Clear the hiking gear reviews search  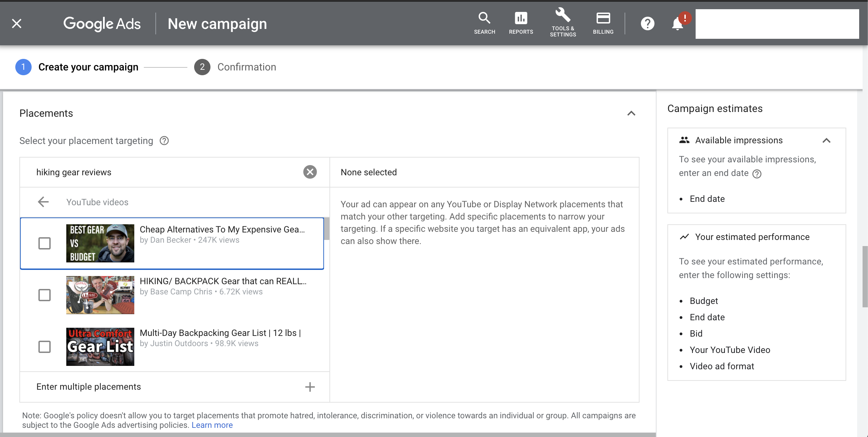(x=310, y=172)
